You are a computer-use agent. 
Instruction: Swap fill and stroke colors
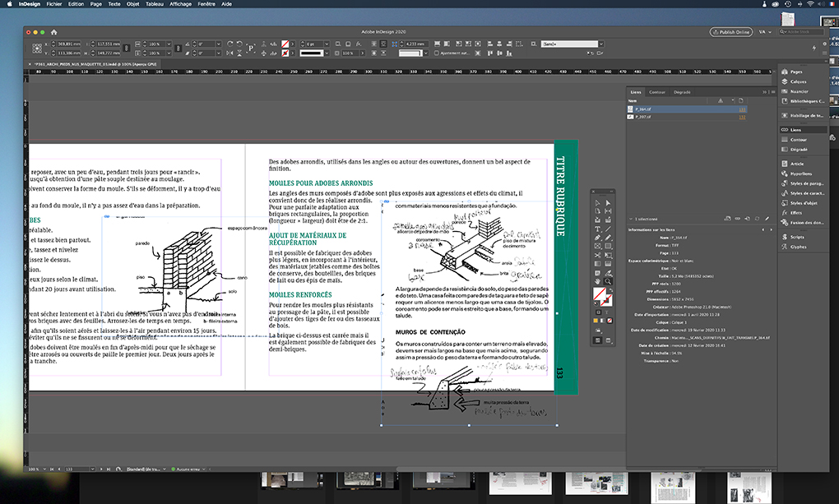pyautogui.click(x=610, y=290)
